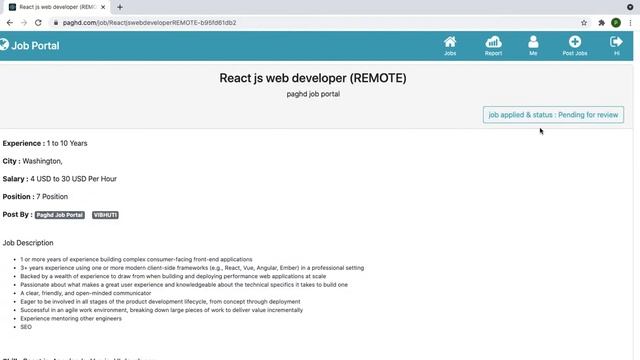640x360 pixels.
Task: Click the clear, friendly communicator bullet
Action: (86, 293)
